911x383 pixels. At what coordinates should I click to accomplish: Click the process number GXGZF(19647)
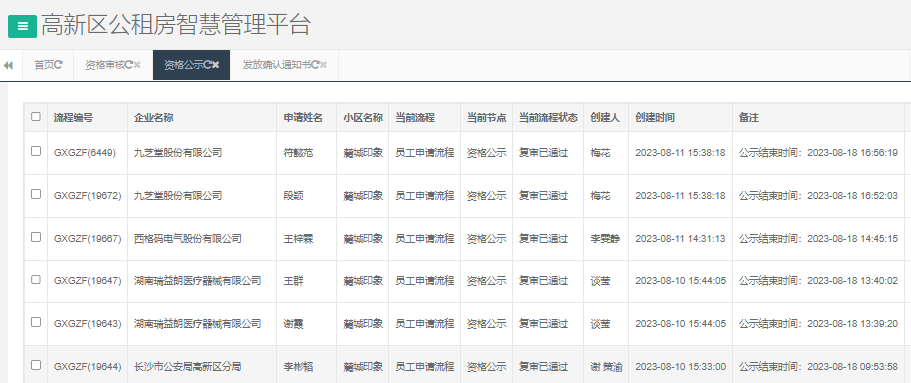[88, 281]
